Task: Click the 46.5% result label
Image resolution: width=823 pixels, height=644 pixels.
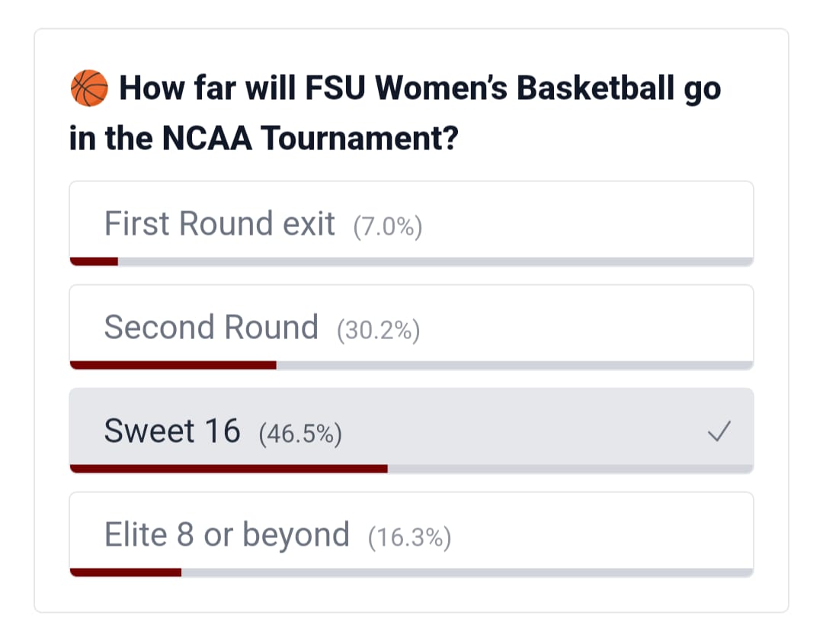Action: (x=300, y=434)
